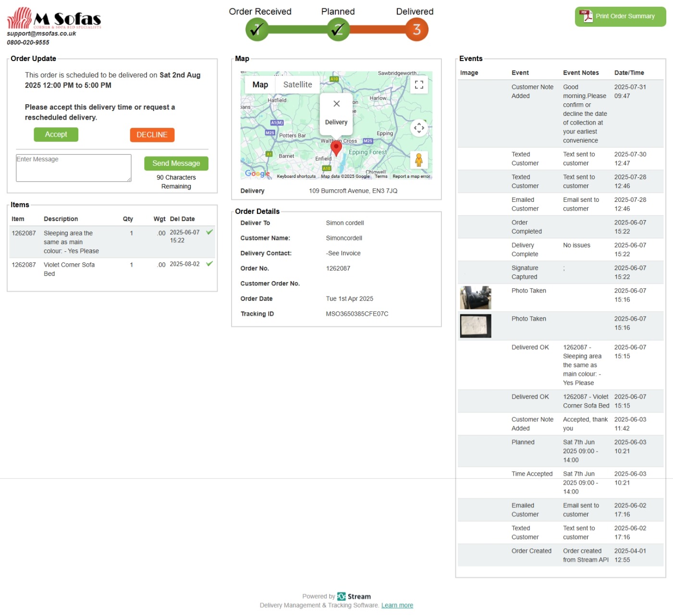Viewport: 673px width, 616px height.
Task: Click the Order Received step checkmark
Action: 257,30
